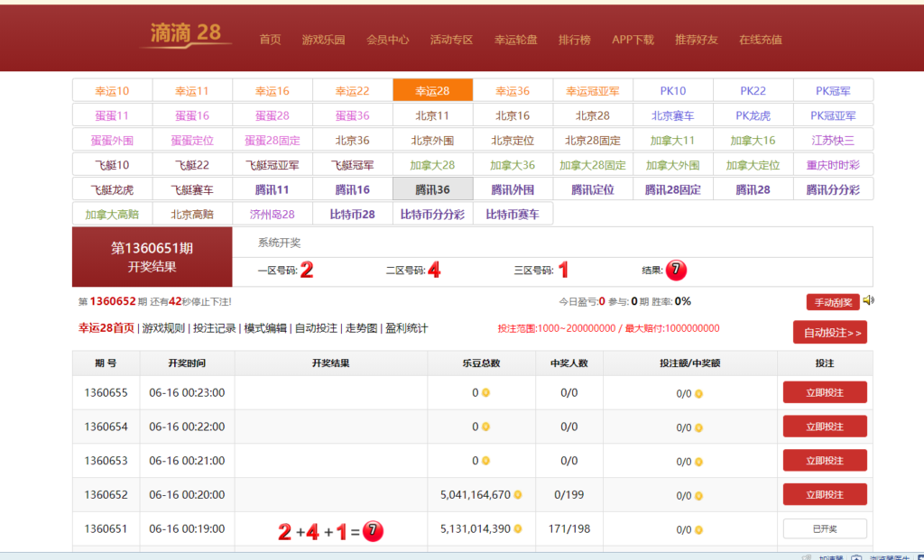Screen dimensions: 924x560
Task: Switch to the 幸运28 game tab
Action: click(x=433, y=90)
